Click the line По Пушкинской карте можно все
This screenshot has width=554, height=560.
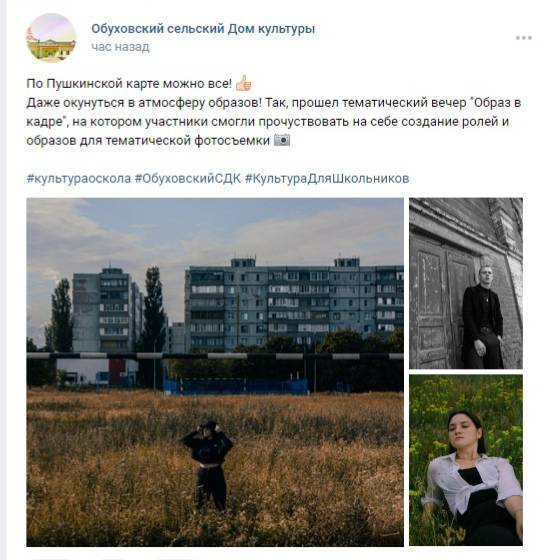129,84
